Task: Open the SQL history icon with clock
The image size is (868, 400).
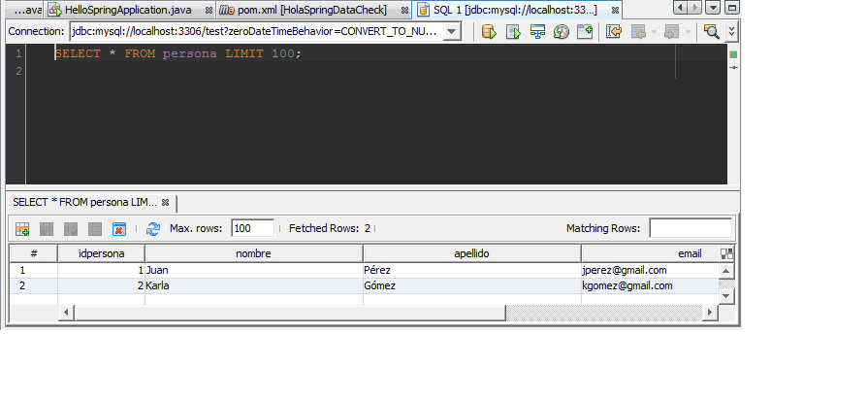Action: [x=562, y=32]
